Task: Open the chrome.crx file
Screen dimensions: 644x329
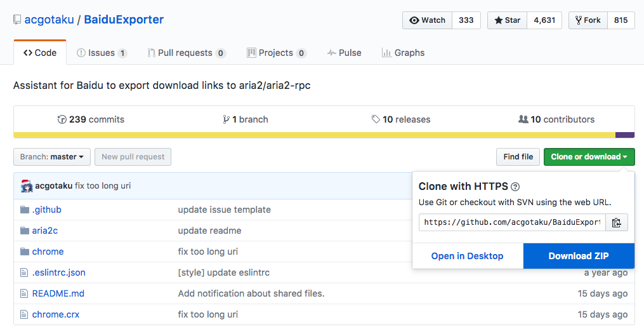Action: (x=56, y=314)
